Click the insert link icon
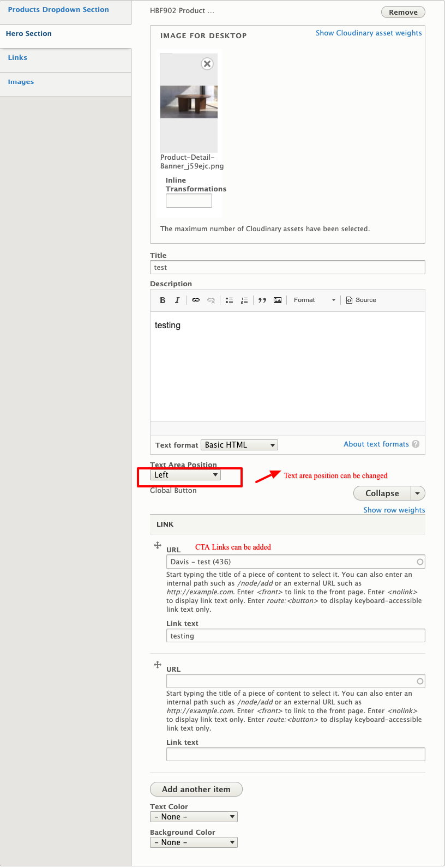 pyautogui.click(x=196, y=300)
